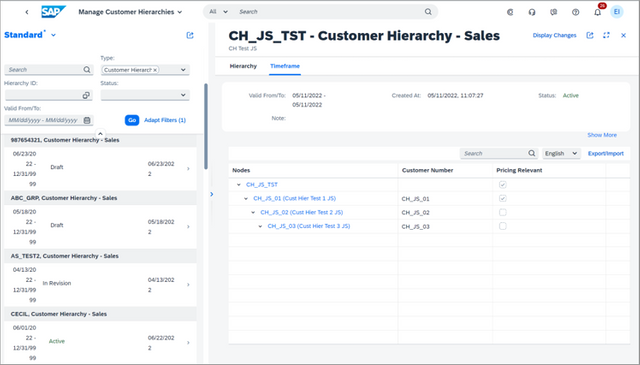Open the AS_TEST2 hierarchy entry arrow
Screen dimensions: 640x365
(x=188, y=285)
